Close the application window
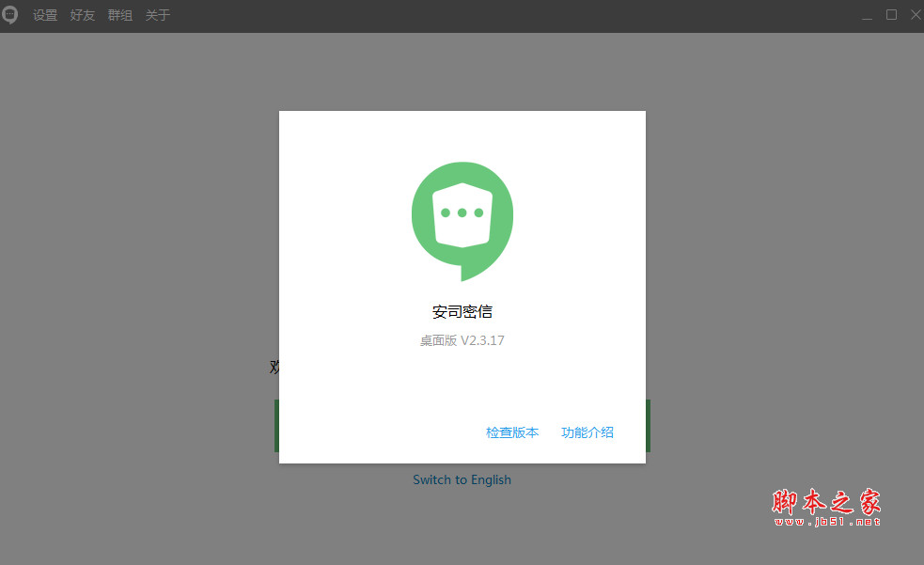Image resolution: width=924 pixels, height=565 pixels. [x=916, y=15]
